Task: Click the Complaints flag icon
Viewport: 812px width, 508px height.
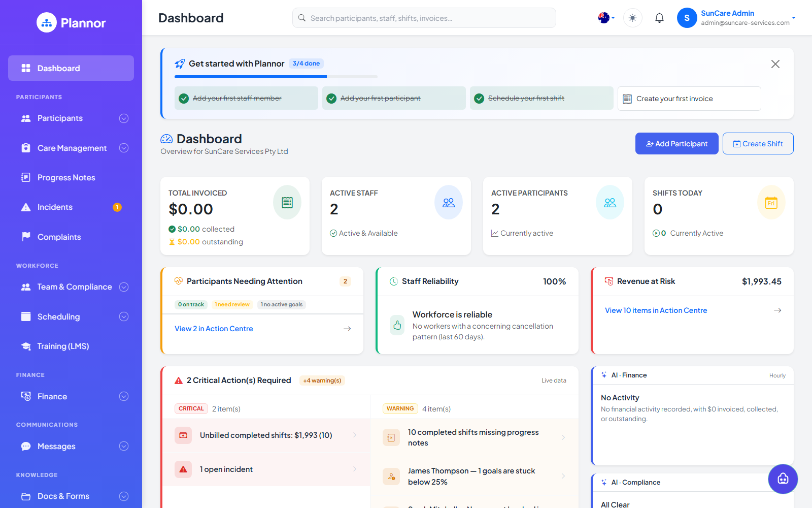Action: pyautogui.click(x=26, y=237)
